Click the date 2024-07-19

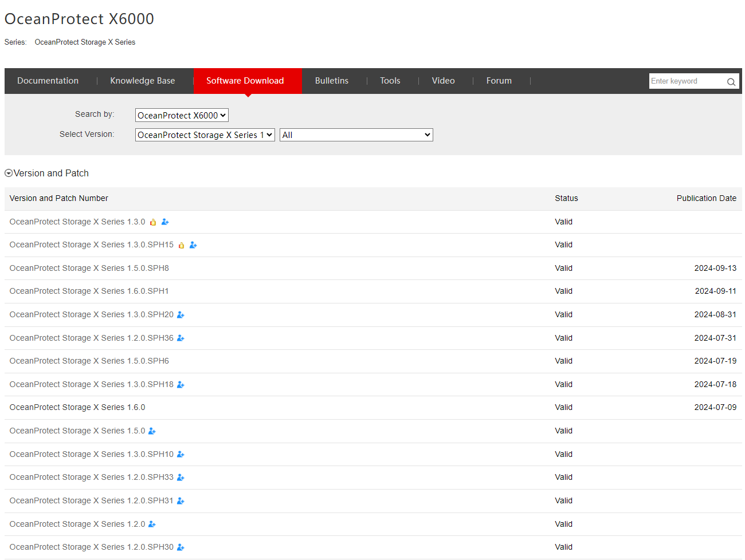point(716,361)
